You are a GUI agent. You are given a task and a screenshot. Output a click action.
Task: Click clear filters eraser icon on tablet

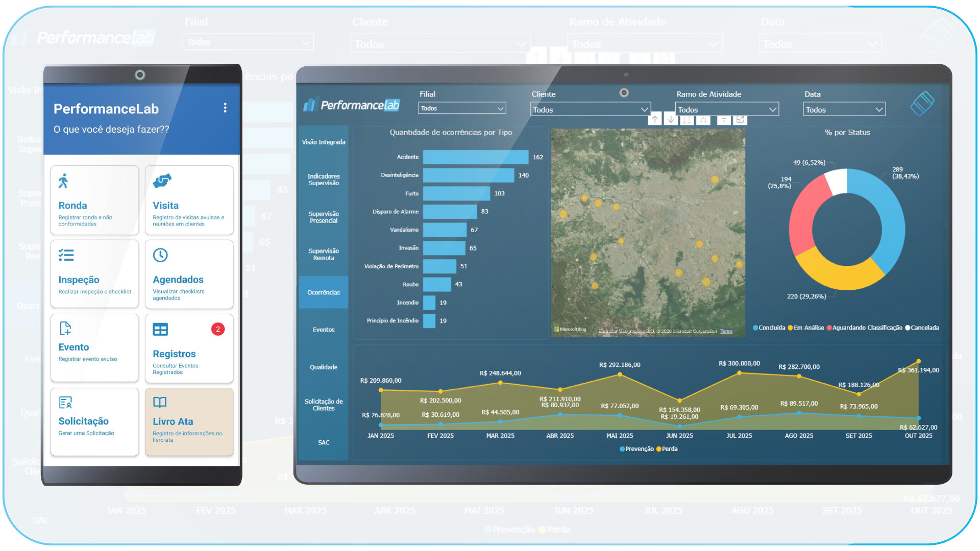[922, 104]
